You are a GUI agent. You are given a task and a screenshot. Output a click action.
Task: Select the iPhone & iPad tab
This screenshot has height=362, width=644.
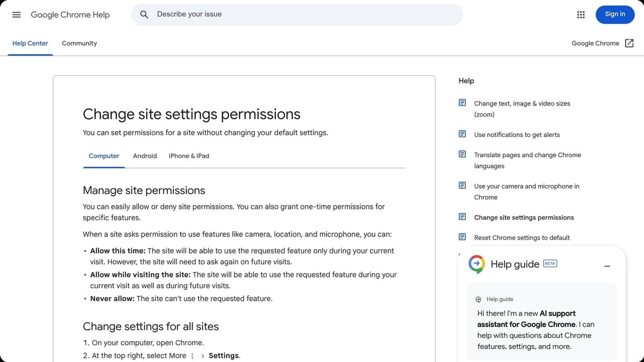(x=189, y=156)
